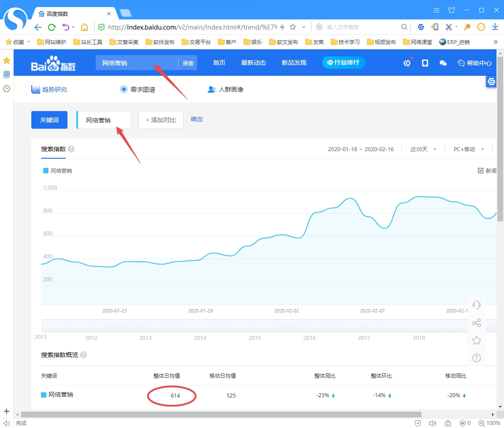Open the WeChat icon in Baidu header

point(443,63)
